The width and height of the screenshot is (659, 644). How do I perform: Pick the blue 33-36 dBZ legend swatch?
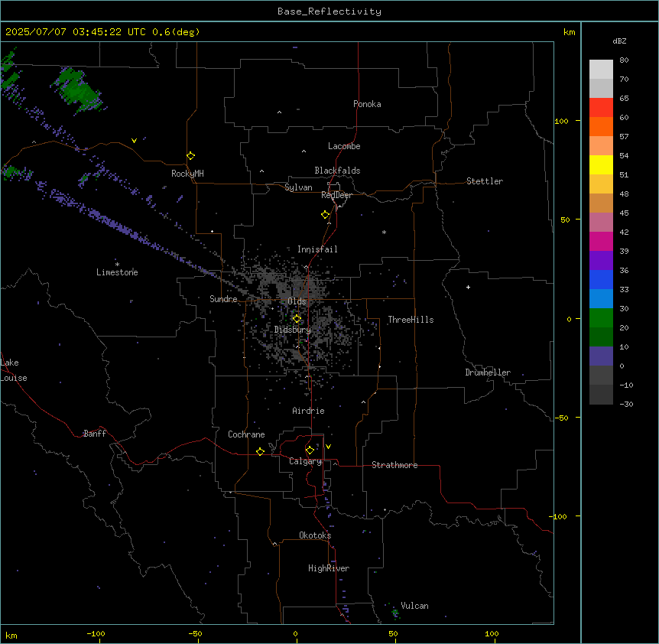pos(601,279)
